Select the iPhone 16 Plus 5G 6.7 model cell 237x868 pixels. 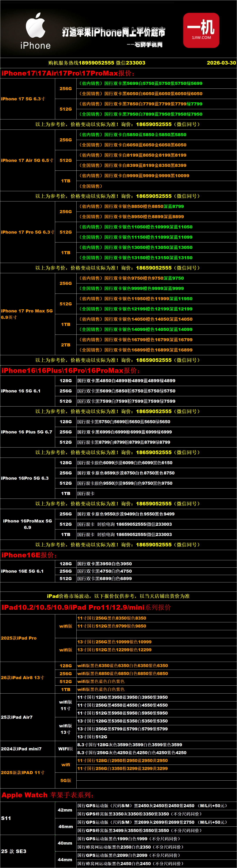(27, 432)
